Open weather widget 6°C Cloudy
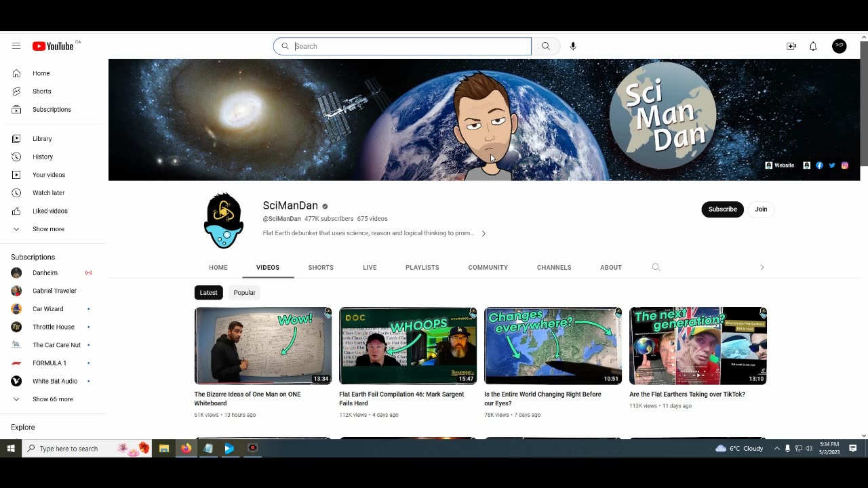This screenshot has width=868, height=488. pos(739,449)
